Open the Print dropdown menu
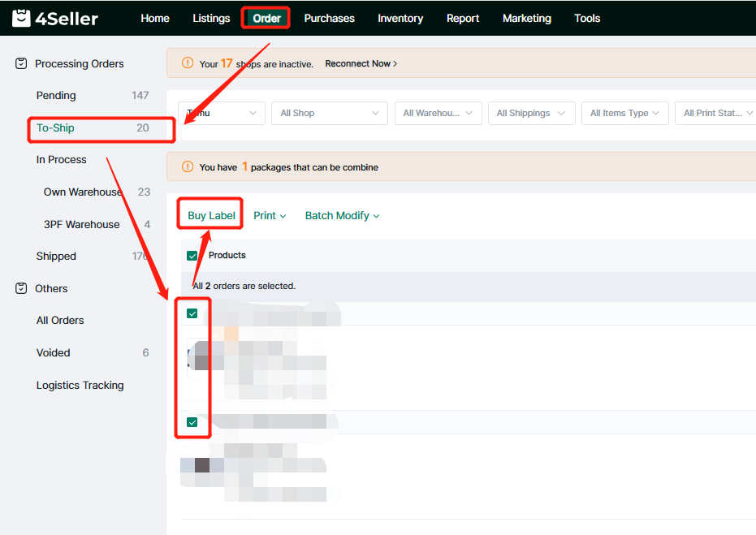Screen dimensions: 756x535 (x=270, y=216)
